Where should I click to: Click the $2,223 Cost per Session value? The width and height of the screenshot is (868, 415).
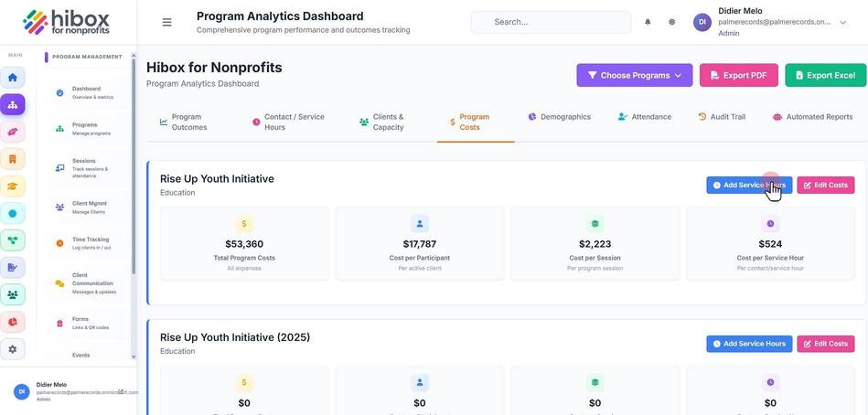595,244
